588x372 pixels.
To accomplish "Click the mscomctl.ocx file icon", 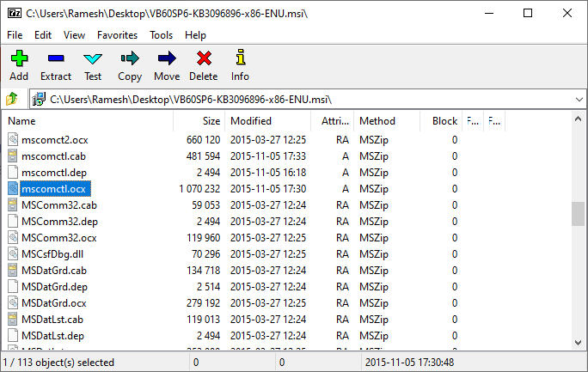I will click(13, 188).
